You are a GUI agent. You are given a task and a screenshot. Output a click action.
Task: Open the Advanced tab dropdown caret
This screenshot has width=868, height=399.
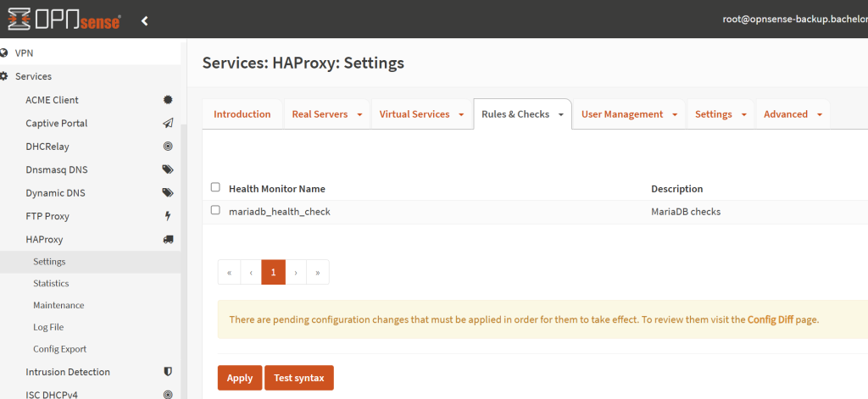(820, 114)
